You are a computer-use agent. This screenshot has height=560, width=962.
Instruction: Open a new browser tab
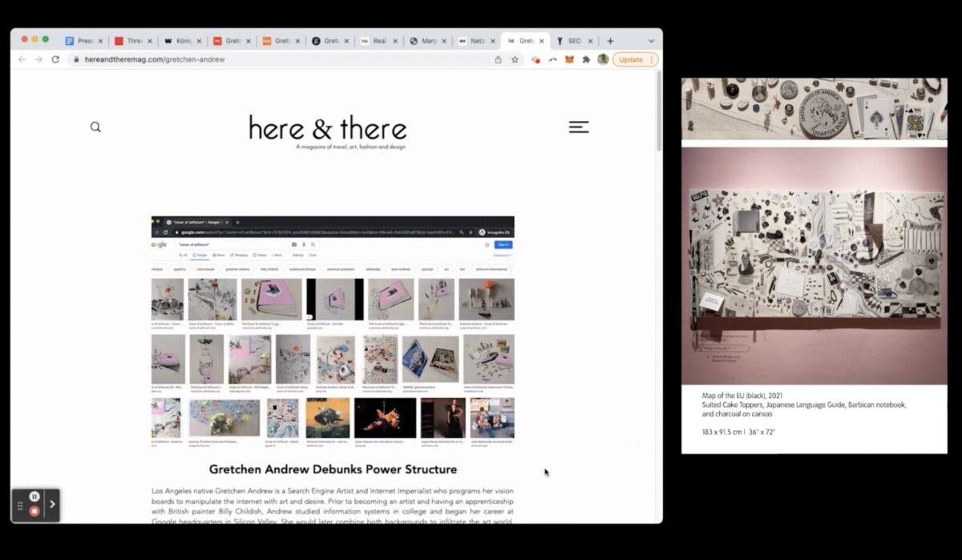coord(610,41)
